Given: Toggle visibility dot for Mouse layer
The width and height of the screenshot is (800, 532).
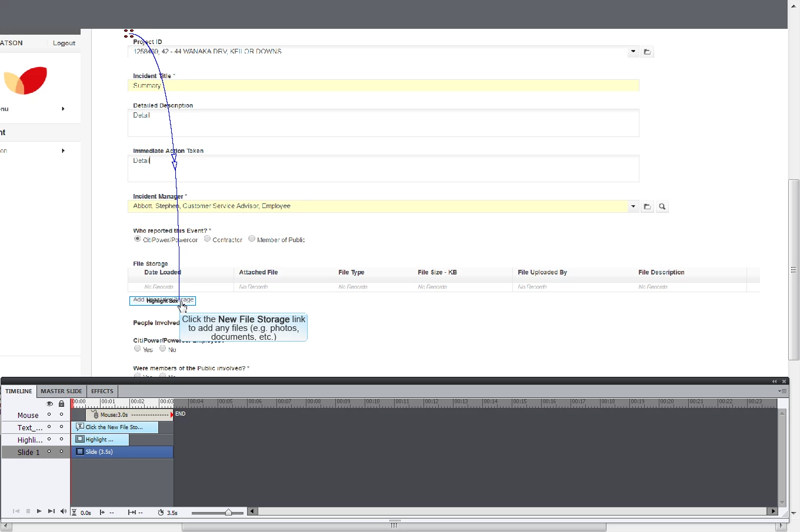Looking at the screenshot, I should [49, 414].
